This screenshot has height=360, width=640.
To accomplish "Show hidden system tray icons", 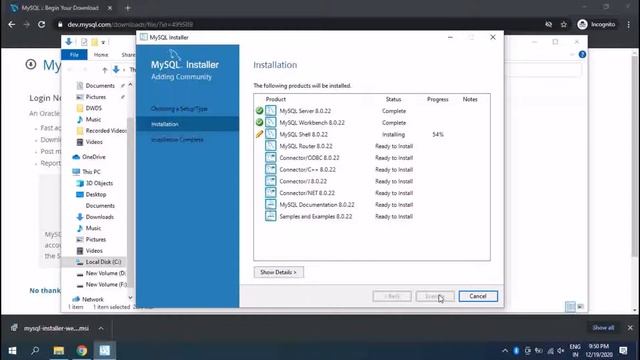I will coord(505,351).
